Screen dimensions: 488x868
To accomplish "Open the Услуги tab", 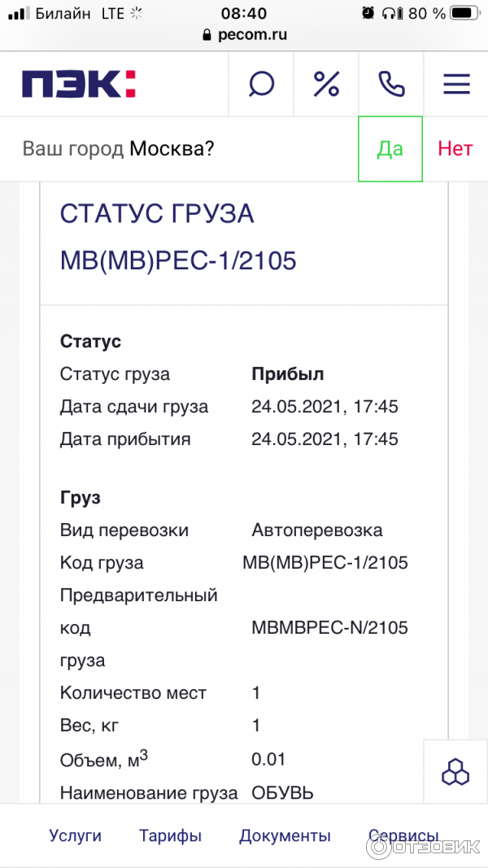I will pyautogui.click(x=75, y=835).
